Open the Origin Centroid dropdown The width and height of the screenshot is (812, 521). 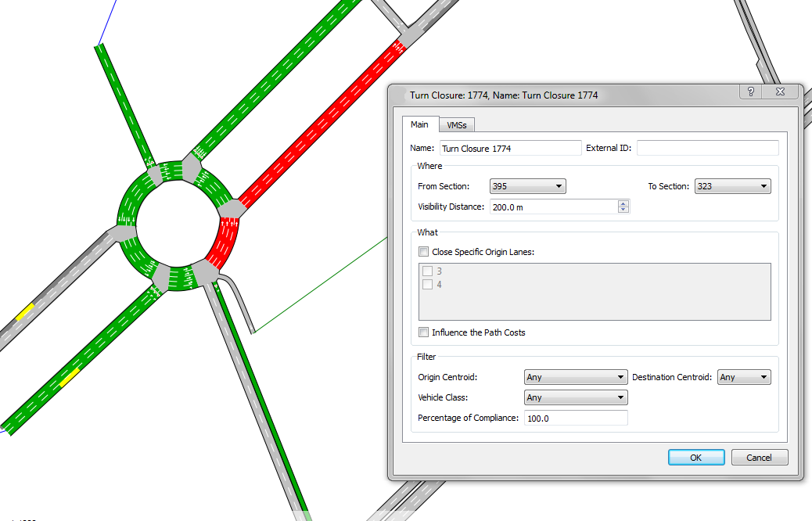click(621, 377)
